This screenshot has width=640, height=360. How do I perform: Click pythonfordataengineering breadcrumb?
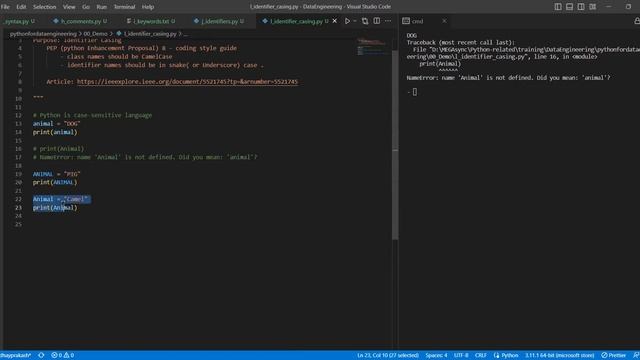pos(43,34)
